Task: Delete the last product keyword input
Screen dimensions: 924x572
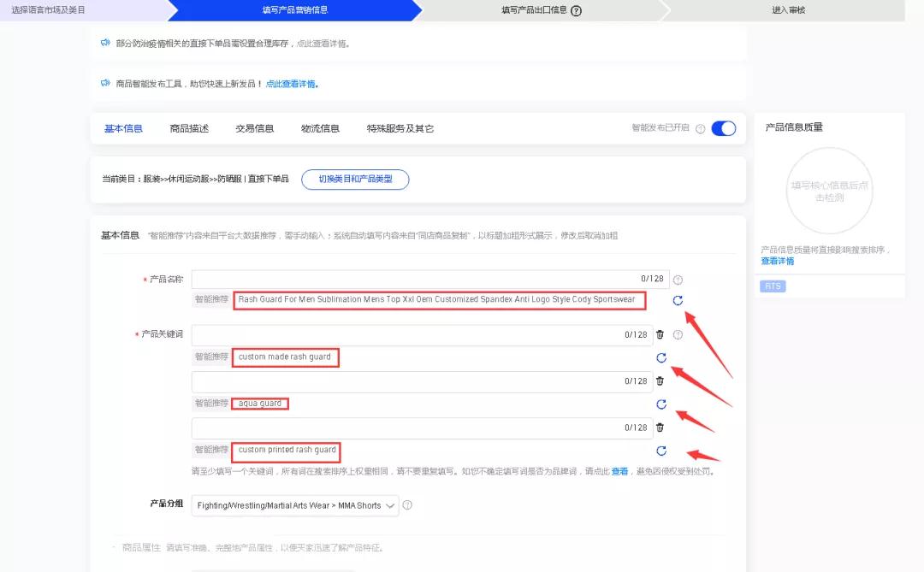Action: tap(660, 427)
